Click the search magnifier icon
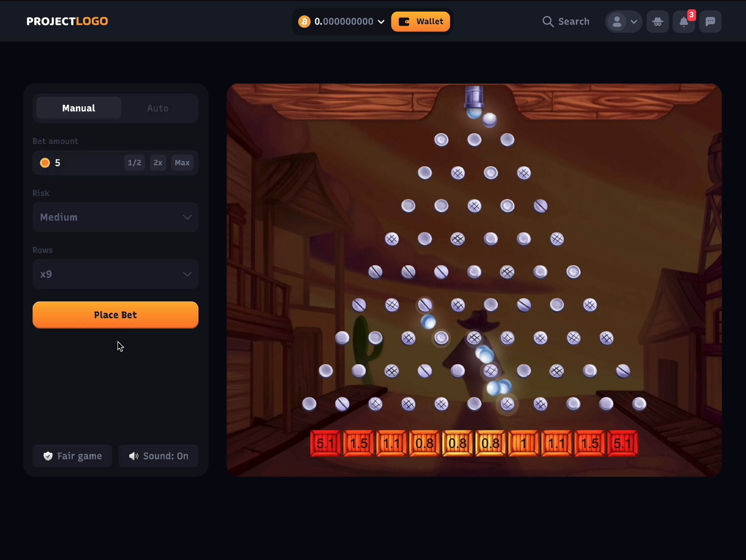The height and width of the screenshot is (560, 746). pyautogui.click(x=547, y=21)
